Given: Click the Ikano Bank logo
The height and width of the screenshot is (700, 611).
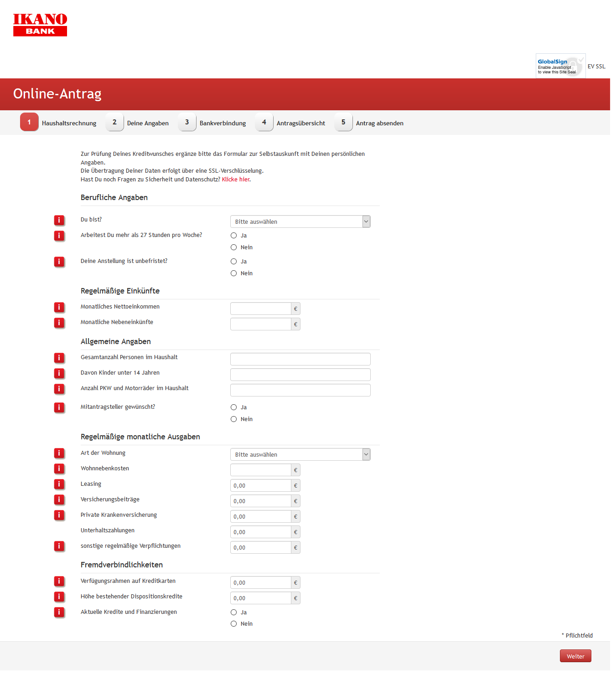Looking at the screenshot, I should pos(40,25).
